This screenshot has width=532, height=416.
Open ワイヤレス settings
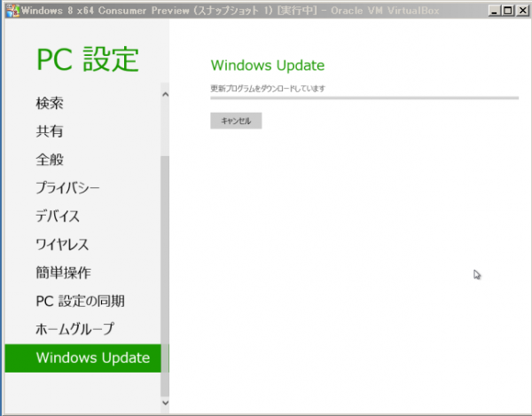coord(62,245)
